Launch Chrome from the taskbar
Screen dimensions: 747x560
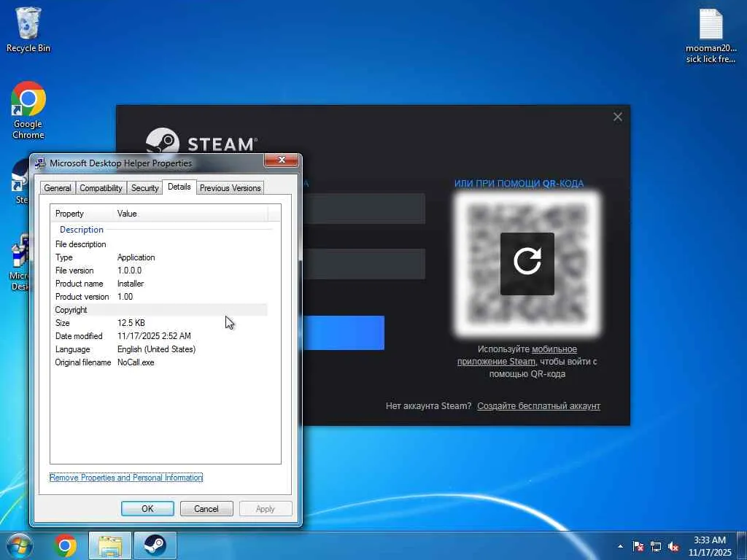click(x=65, y=545)
